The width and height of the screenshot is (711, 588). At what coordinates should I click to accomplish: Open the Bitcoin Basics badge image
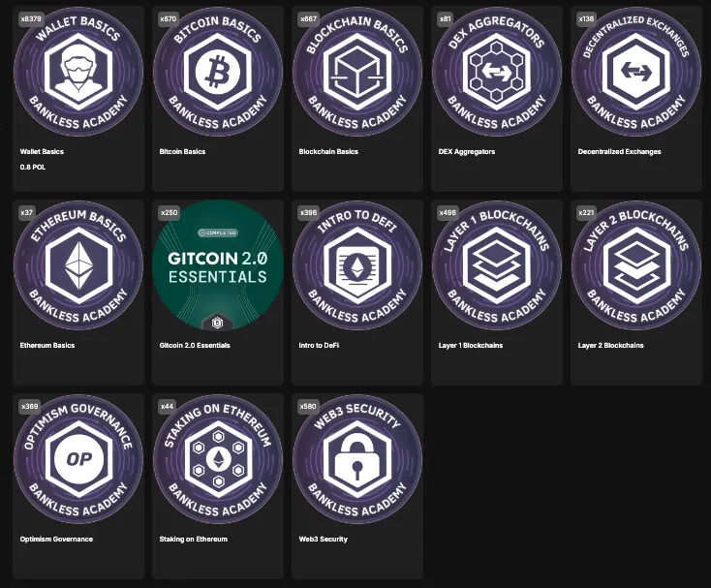pos(218,72)
